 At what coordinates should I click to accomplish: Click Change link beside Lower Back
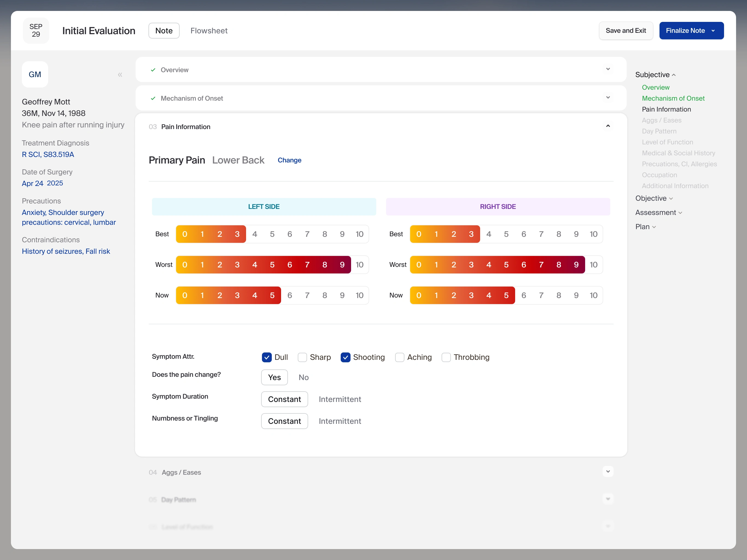(289, 160)
